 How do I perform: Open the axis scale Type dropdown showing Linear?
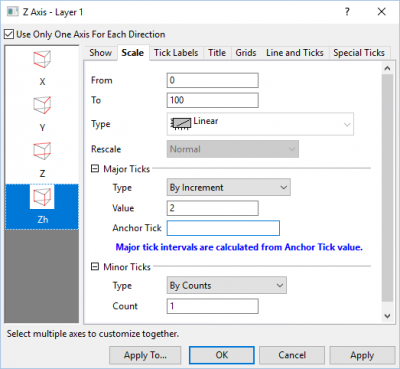260,124
